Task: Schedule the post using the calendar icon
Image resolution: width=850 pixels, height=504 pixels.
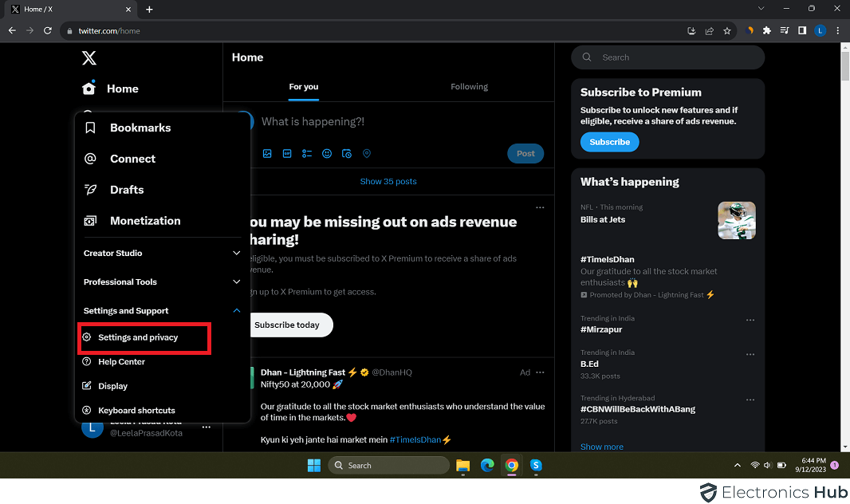Action: pos(347,153)
